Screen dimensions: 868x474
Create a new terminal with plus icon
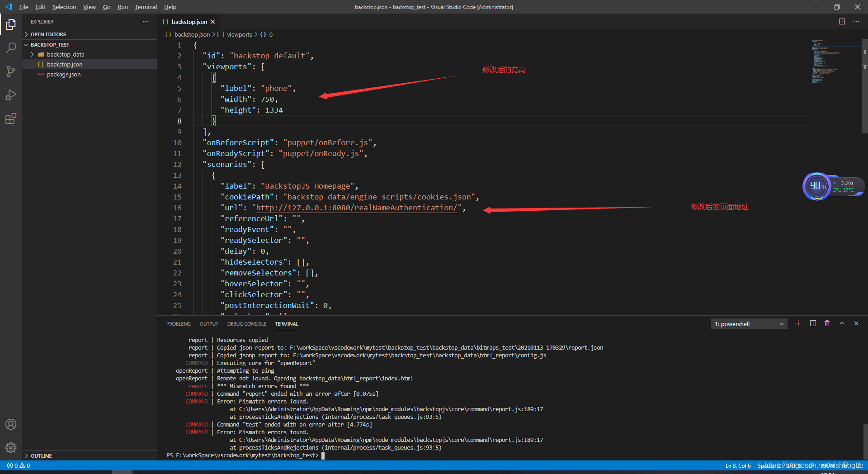click(x=798, y=323)
